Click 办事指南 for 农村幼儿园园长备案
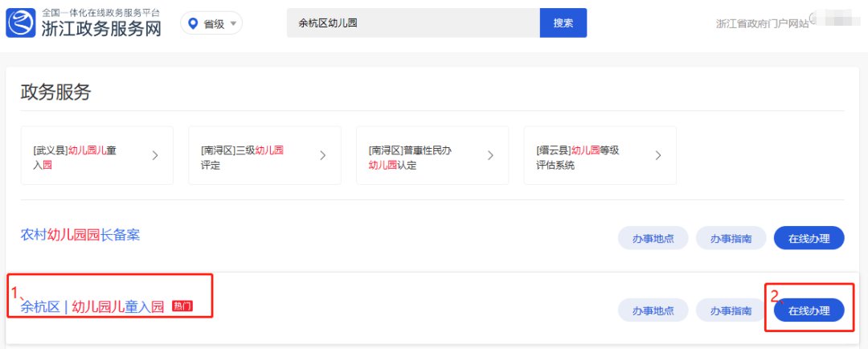Viewport: 868px width, 349px height. [731, 239]
